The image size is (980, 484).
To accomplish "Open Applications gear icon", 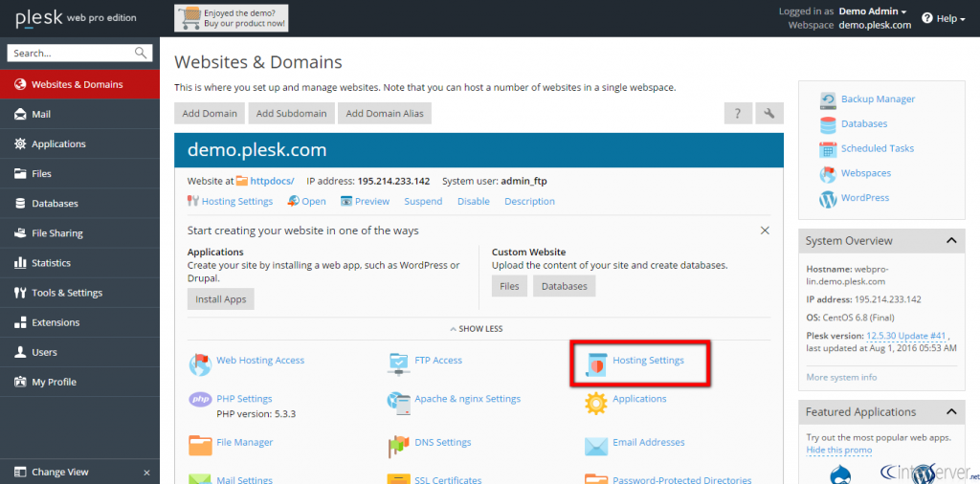I will (x=596, y=404).
